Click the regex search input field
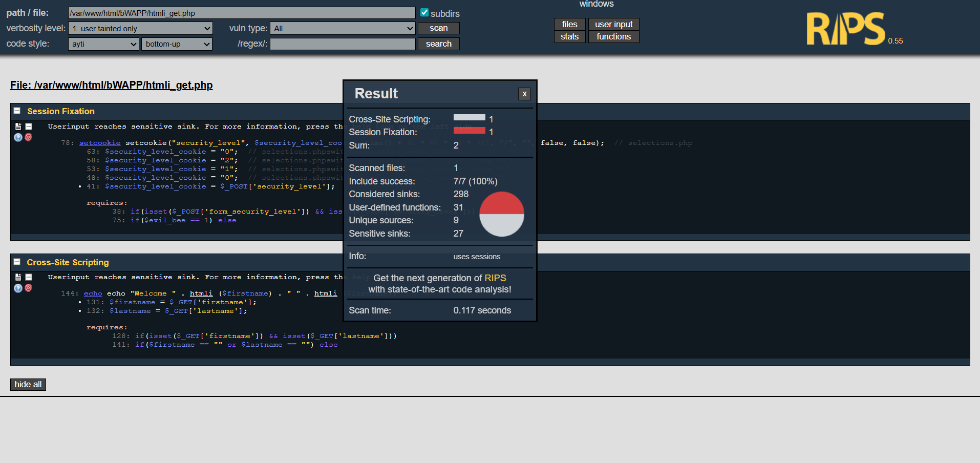Screen dimensions: 980x463 [x=343, y=44]
